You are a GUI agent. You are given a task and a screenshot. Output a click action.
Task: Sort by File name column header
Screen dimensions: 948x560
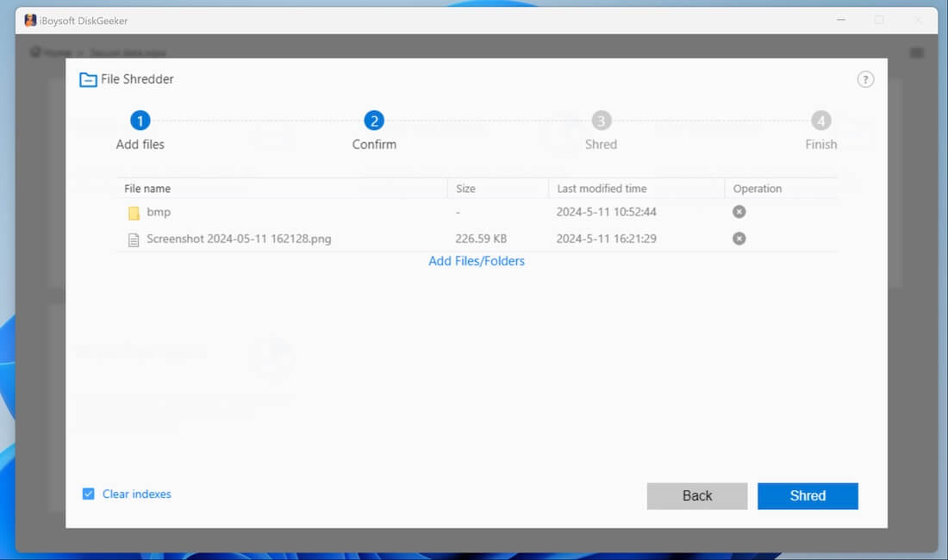coord(147,189)
